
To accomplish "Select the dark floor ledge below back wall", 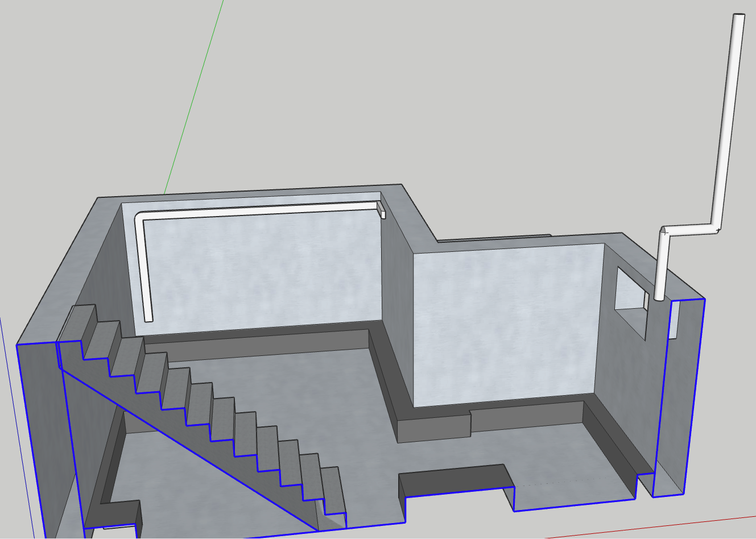I will (x=256, y=343).
